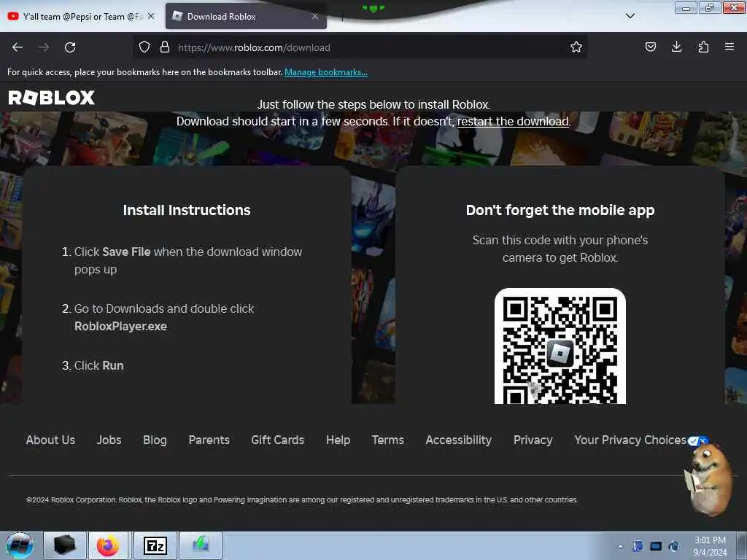747x560 pixels.
Task: Open the Blog footer link
Action: click(x=155, y=440)
